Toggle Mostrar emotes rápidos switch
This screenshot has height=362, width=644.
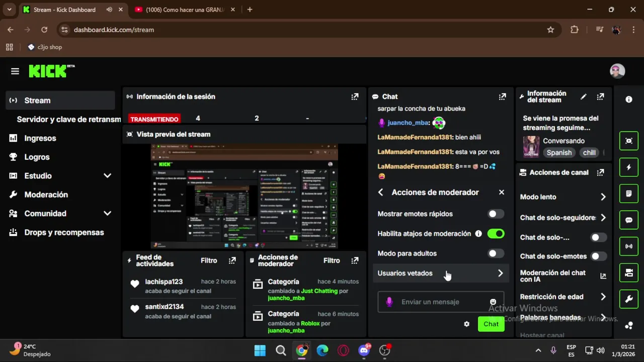pos(496,214)
